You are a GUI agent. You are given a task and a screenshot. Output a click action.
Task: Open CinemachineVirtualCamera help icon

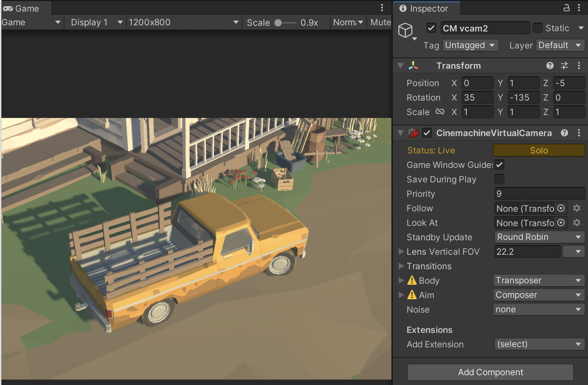(x=564, y=133)
